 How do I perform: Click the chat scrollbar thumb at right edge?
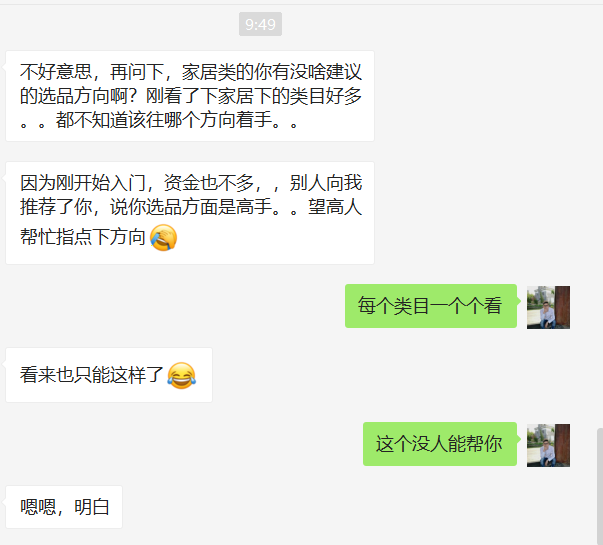point(600,486)
